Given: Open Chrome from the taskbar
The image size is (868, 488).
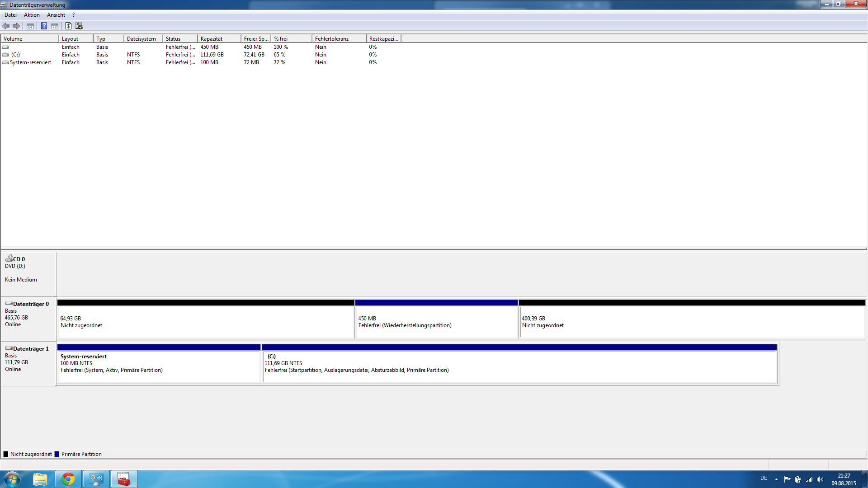Looking at the screenshot, I should tap(68, 479).
